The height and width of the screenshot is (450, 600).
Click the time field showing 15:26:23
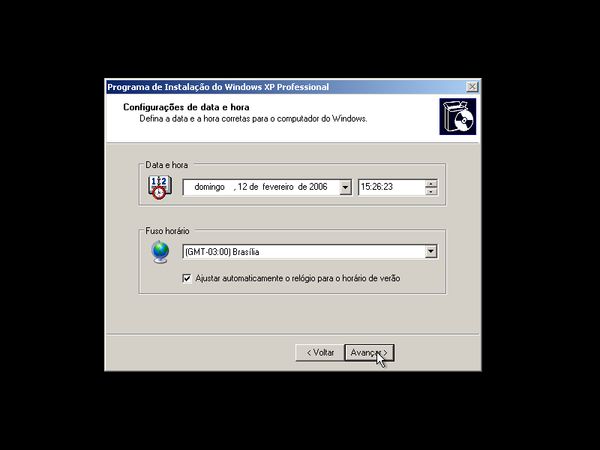(392, 187)
